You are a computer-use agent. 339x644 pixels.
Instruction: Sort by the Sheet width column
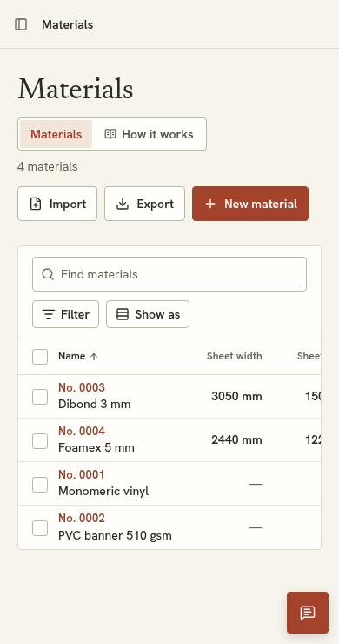click(235, 356)
